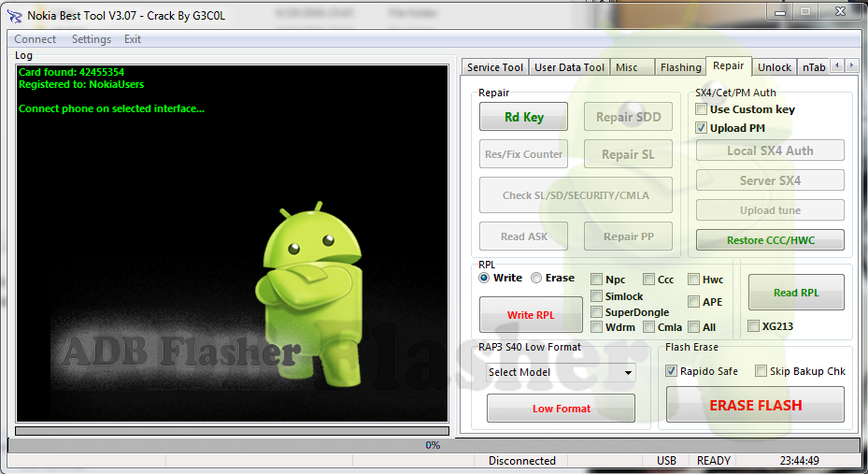Open the Select Model dropdown

click(x=561, y=372)
